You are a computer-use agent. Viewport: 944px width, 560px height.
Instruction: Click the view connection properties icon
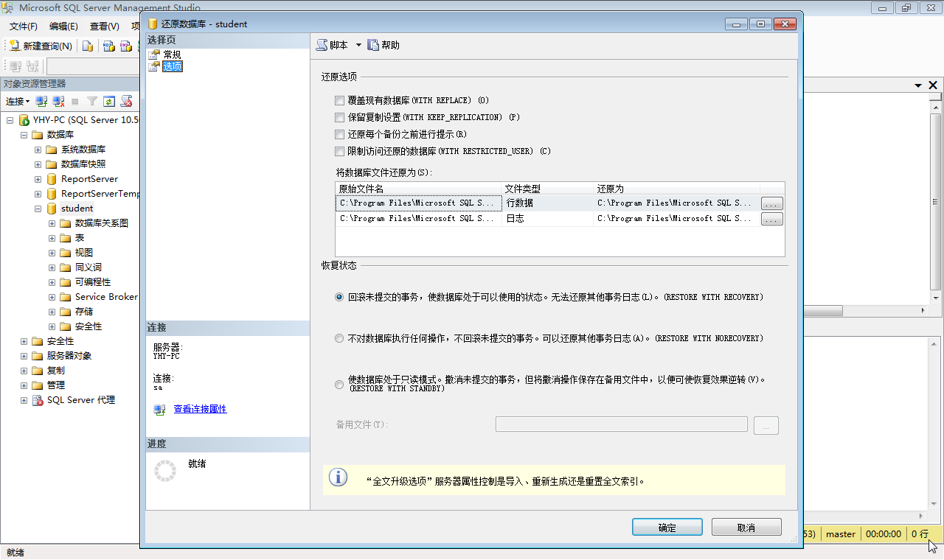pyautogui.click(x=159, y=409)
